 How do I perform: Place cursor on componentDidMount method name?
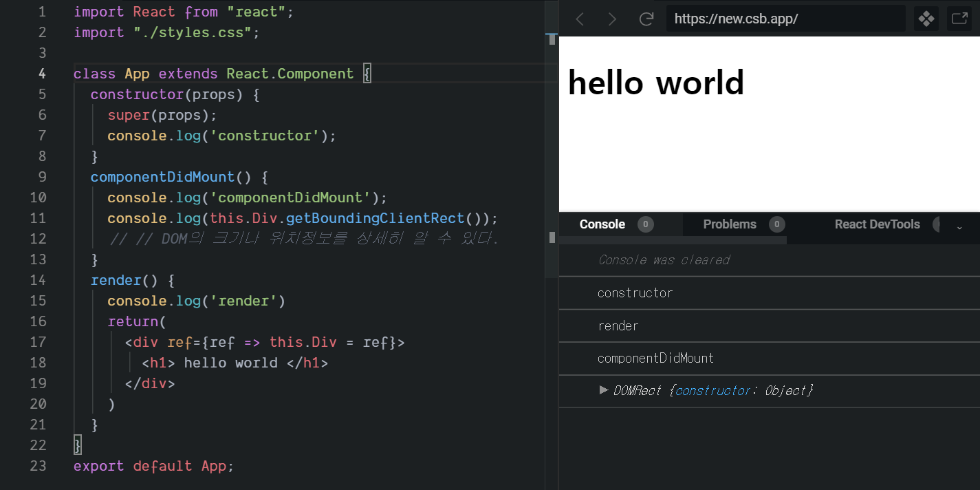(162, 177)
